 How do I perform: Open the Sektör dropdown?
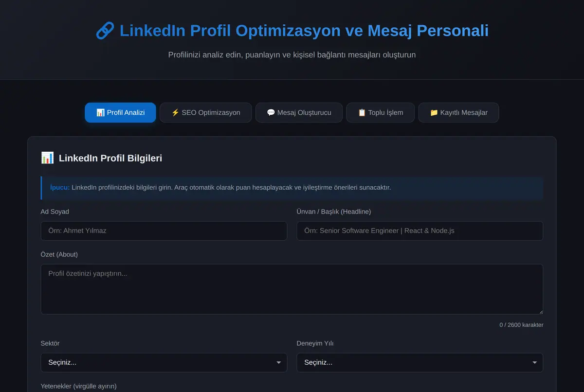[164, 362]
